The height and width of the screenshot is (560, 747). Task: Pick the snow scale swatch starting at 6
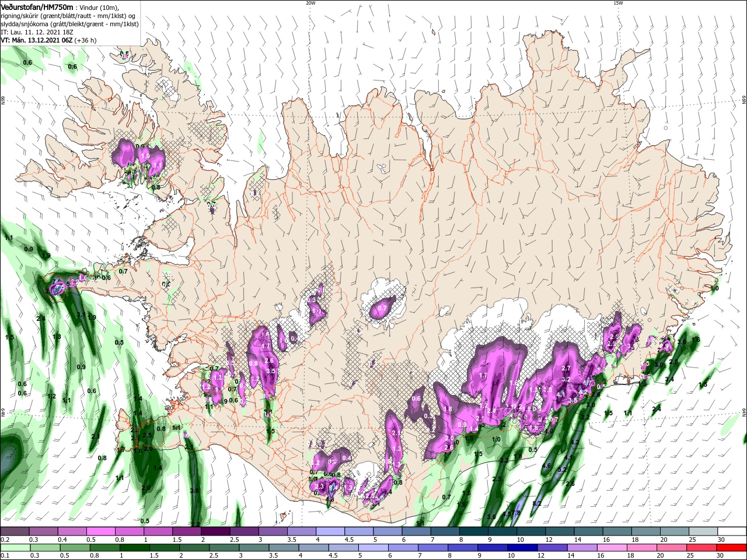(417, 531)
